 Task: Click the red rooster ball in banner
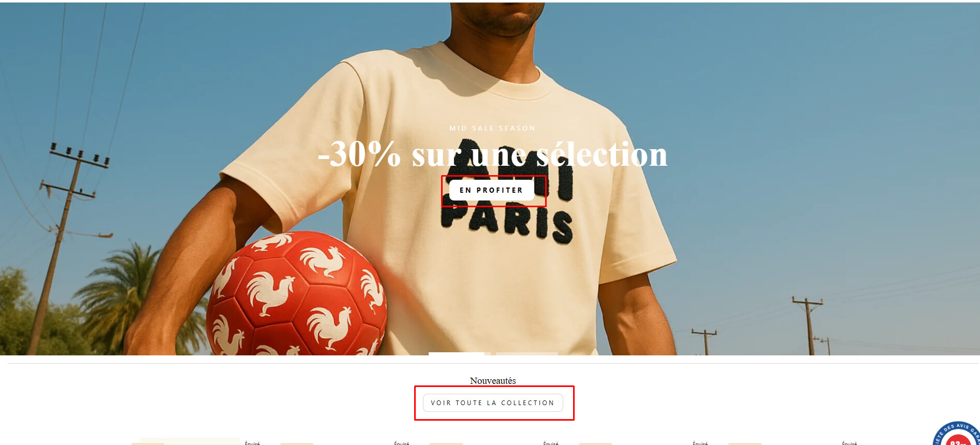coord(297,293)
